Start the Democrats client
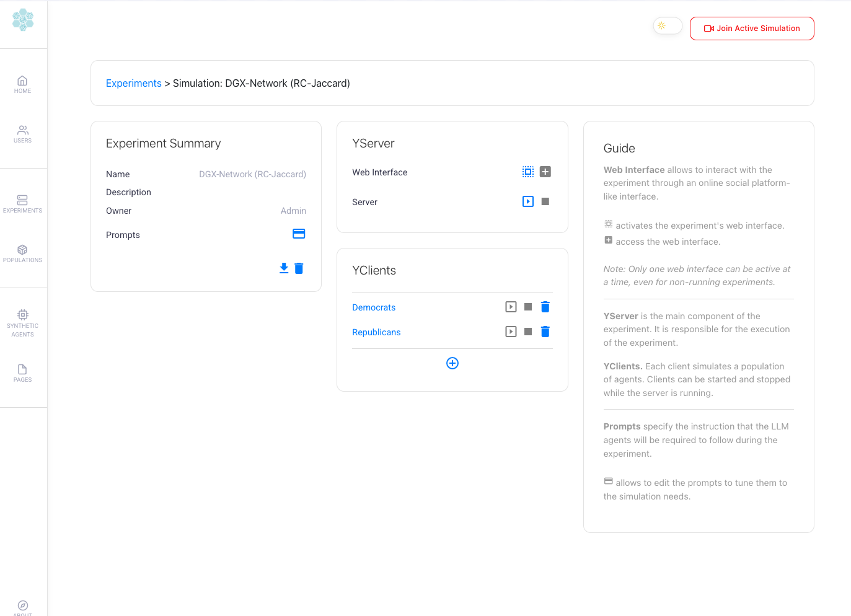Image resolution: width=851 pixels, height=616 pixels. tap(511, 307)
